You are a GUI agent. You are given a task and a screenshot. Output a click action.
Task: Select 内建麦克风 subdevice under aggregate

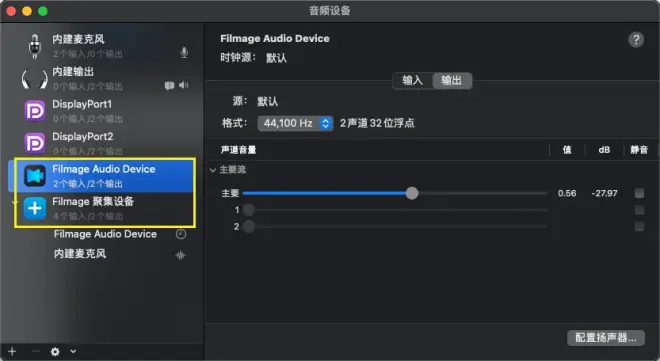[x=80, y=254]
